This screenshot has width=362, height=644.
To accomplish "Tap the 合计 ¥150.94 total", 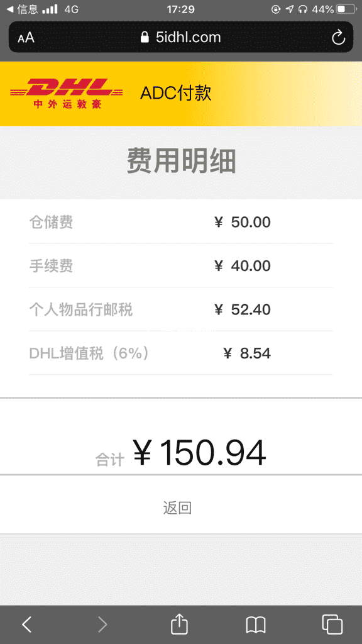I will [x=181, y=453].
